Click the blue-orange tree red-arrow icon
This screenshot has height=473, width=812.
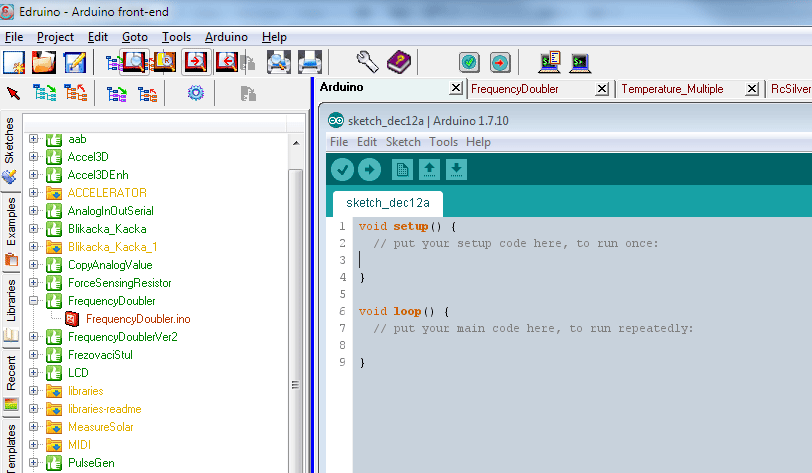(x=148, y=94)
